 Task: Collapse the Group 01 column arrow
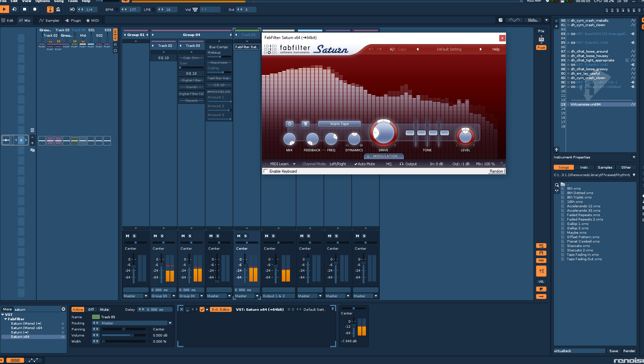tap(125, 35)
